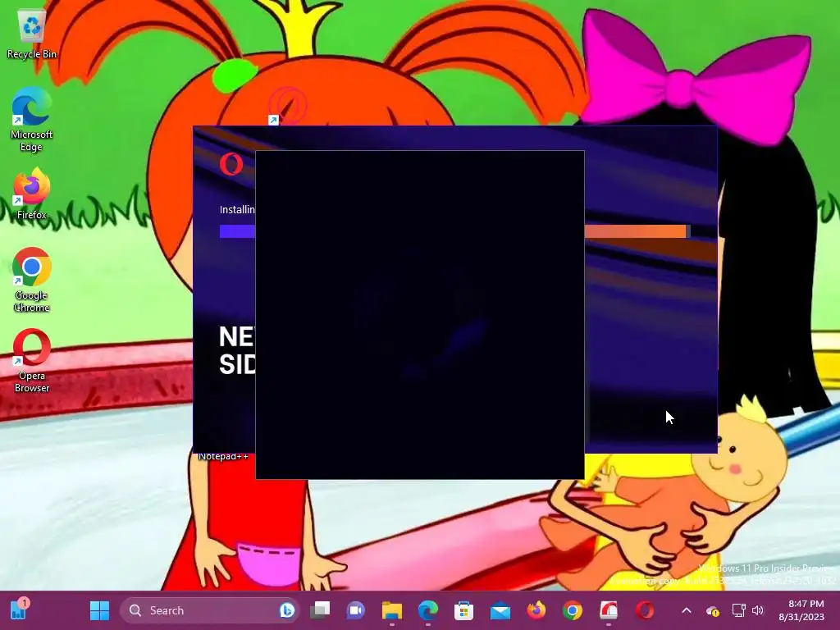The image size is (840, 630).
Task: Open Mail app from the taskbar
Action: tap(500, 610)
